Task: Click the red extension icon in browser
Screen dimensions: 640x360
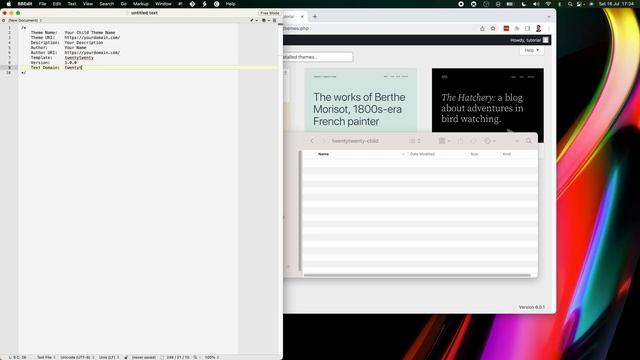Action: pos(506,29)
